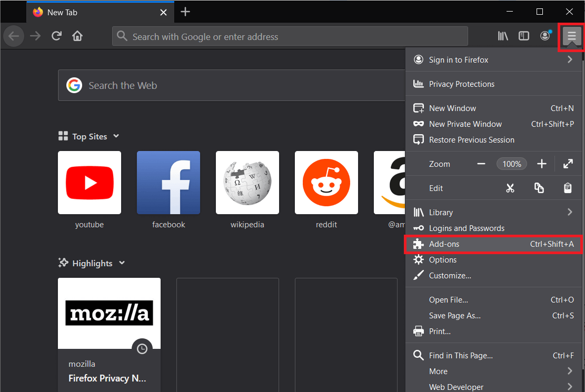Select Save Page As...

pyautogui.click(x=493, y=316)
